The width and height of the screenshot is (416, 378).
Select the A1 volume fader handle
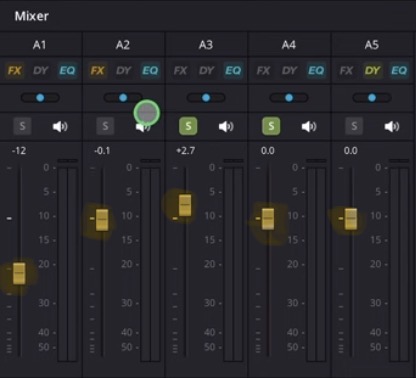pyautogui.click(x=19, y=273)
